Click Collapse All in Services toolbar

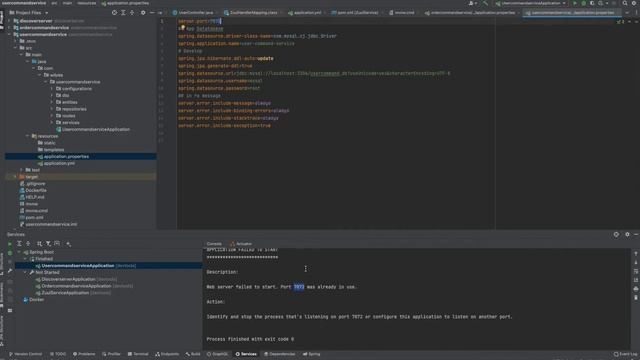tap(28, 244)
